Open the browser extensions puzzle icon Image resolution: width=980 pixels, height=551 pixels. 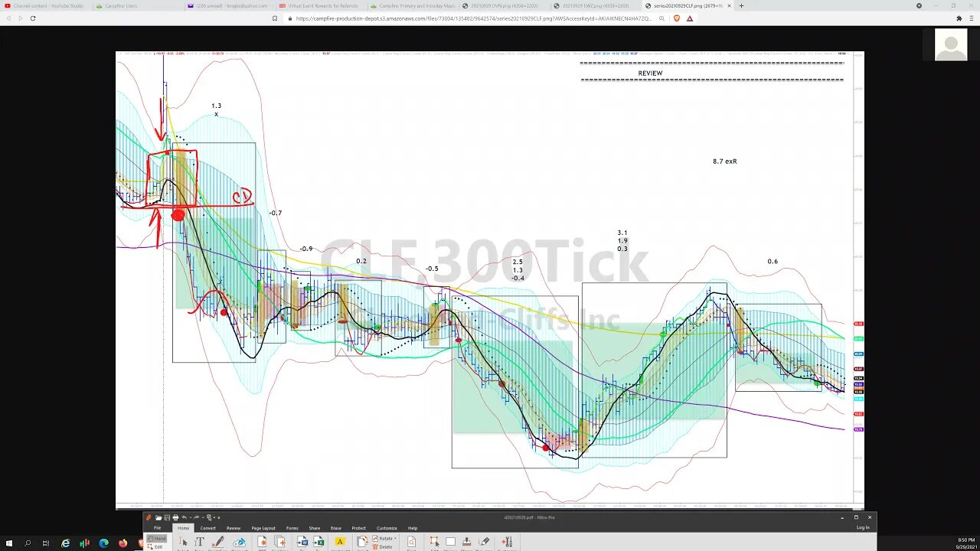tap(959, 18)
